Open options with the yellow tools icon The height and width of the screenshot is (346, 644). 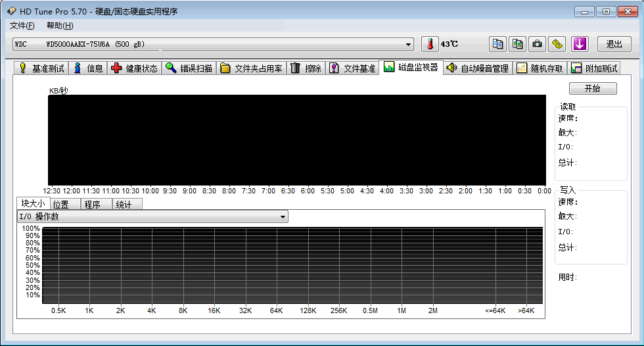point(557,44)
